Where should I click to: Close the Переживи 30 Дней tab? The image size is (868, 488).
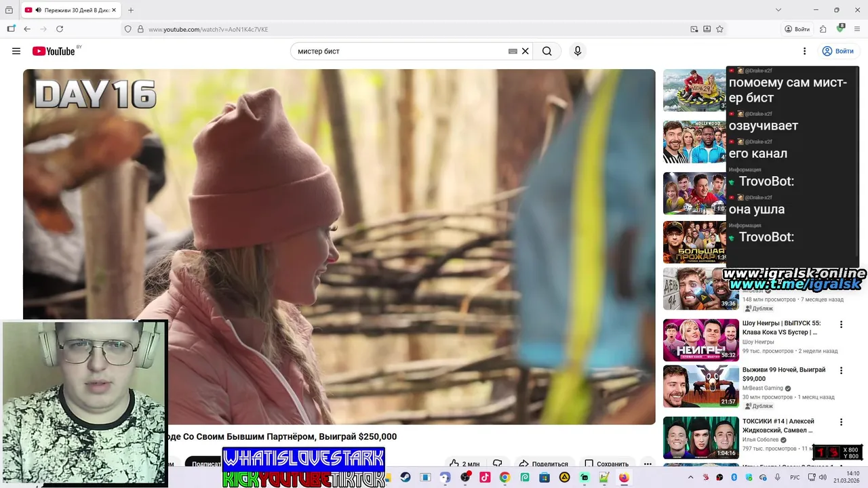(115, 10)
